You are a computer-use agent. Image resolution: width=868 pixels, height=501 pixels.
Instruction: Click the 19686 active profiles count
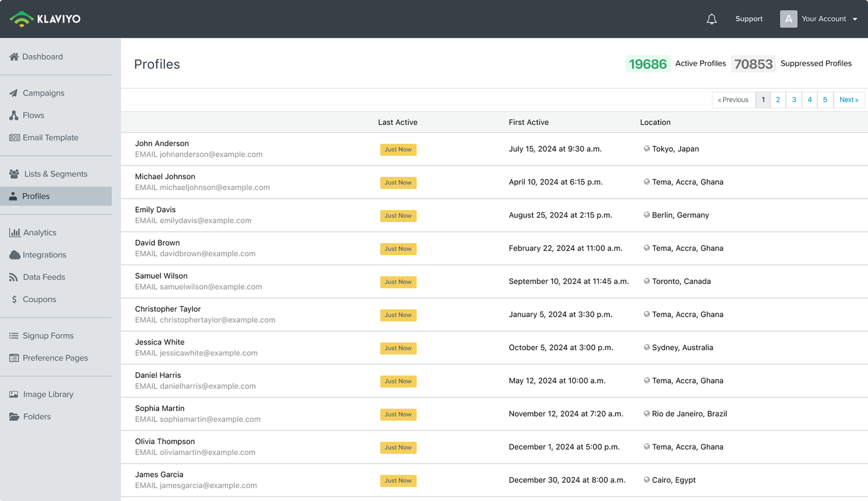tap(648, 64)
